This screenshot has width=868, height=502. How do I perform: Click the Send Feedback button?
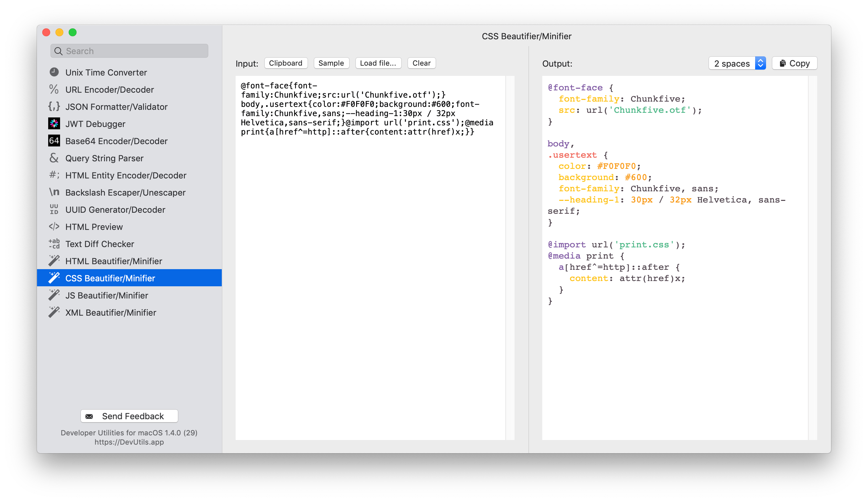tap(129, 416)
